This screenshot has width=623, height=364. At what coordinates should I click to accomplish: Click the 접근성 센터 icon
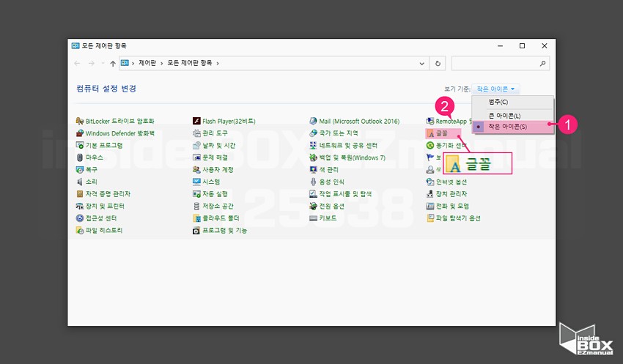coord(80,218)
